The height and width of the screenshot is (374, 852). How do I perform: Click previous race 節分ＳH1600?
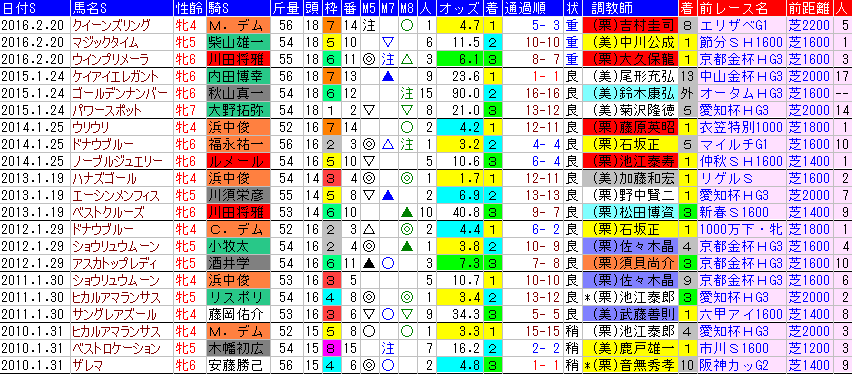741,42
